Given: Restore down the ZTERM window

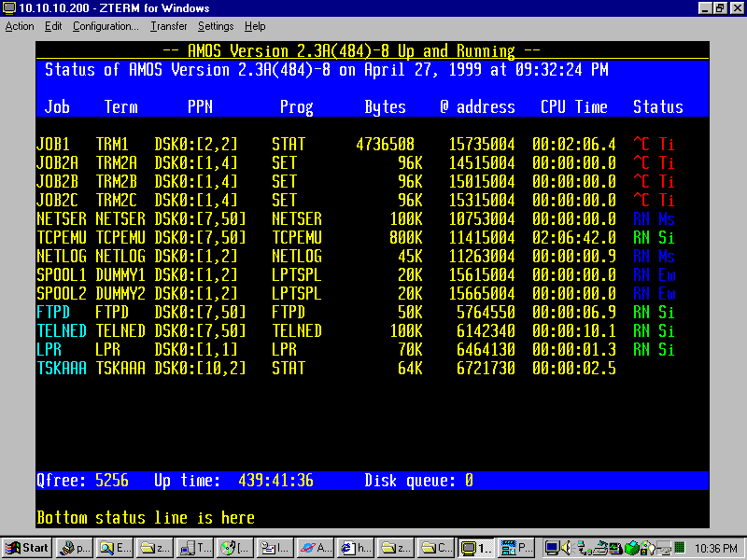Looking at the screenshot, I should tap(720, 8).
